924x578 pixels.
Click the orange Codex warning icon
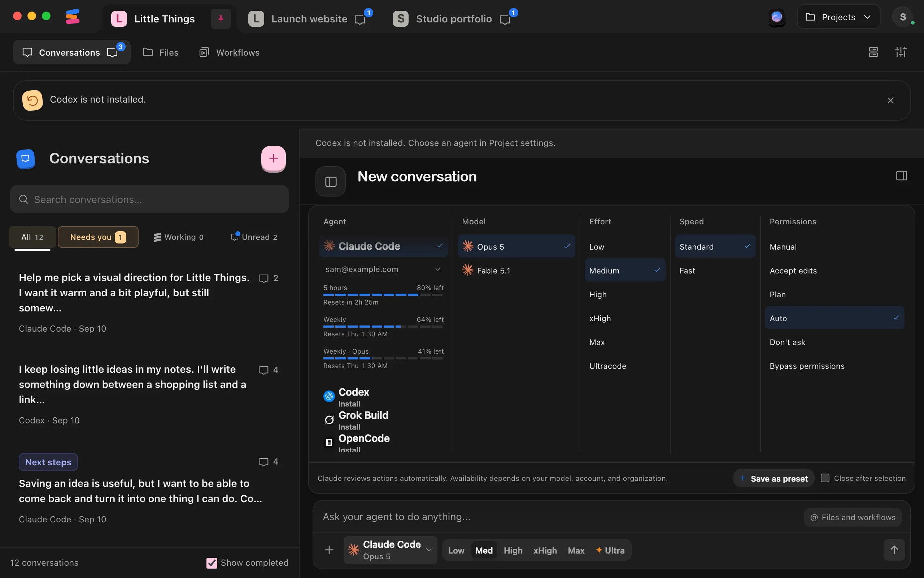32,100
